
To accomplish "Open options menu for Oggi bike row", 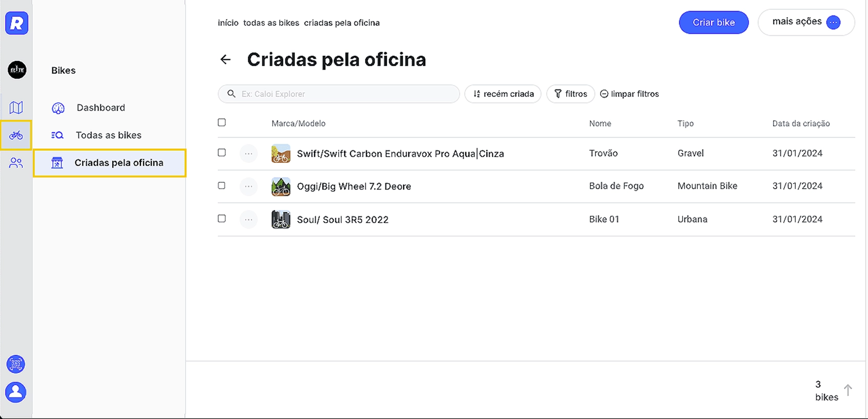I will coord(249,186).
